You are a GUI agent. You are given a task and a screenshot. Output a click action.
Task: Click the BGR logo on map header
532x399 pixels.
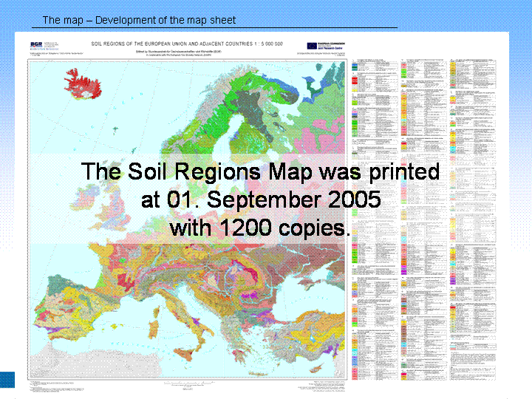point(35,44)
